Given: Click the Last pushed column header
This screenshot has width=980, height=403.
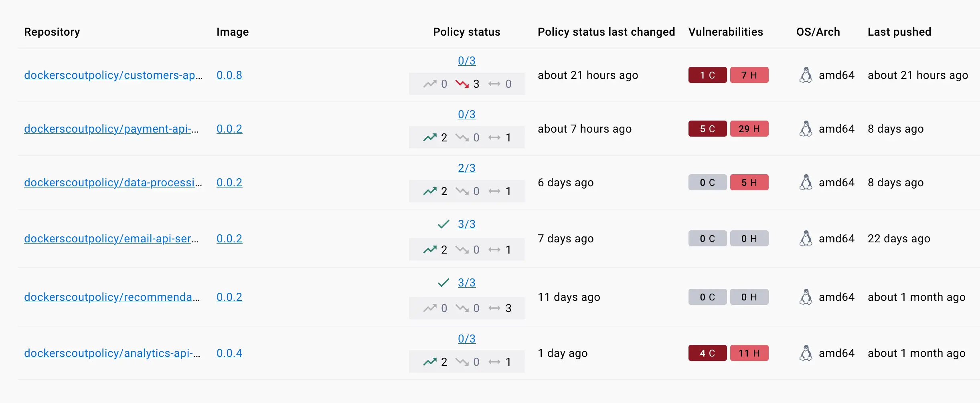Looking at the screenshot, I should (899, 32).
